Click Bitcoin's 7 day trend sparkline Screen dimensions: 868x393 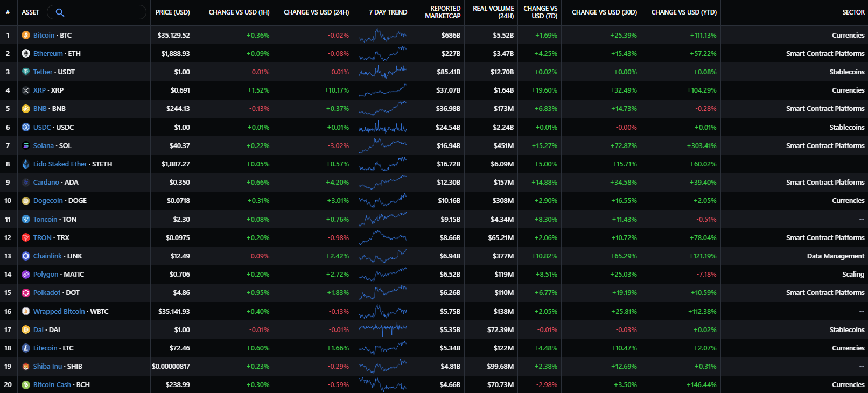point(382,36)
